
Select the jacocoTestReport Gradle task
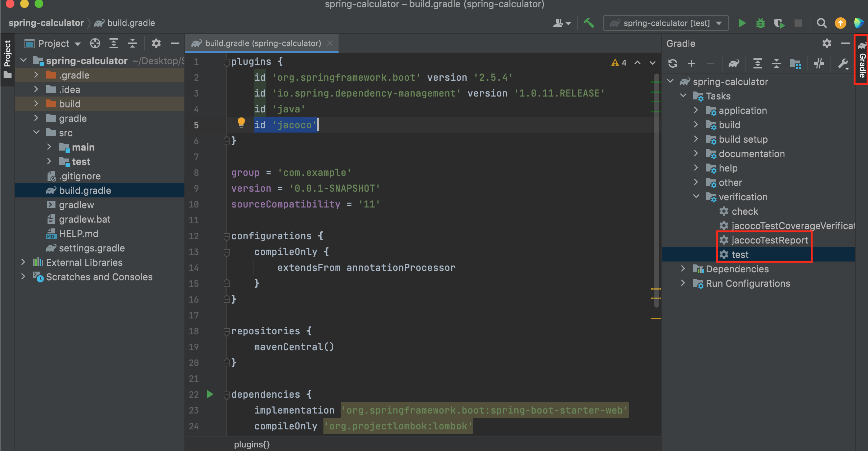[x=769, y=240]
